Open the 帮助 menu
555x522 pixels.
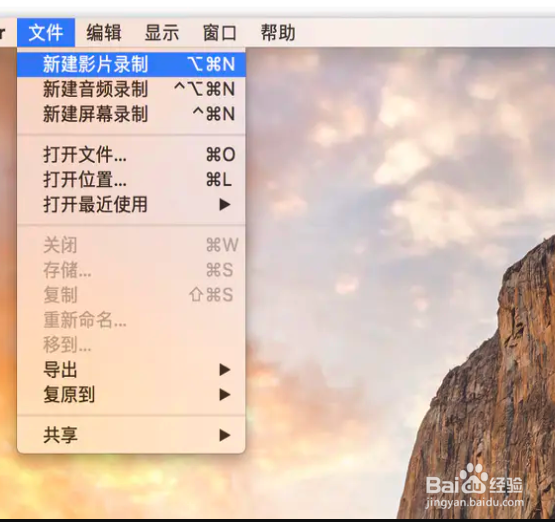coord(278,33)
